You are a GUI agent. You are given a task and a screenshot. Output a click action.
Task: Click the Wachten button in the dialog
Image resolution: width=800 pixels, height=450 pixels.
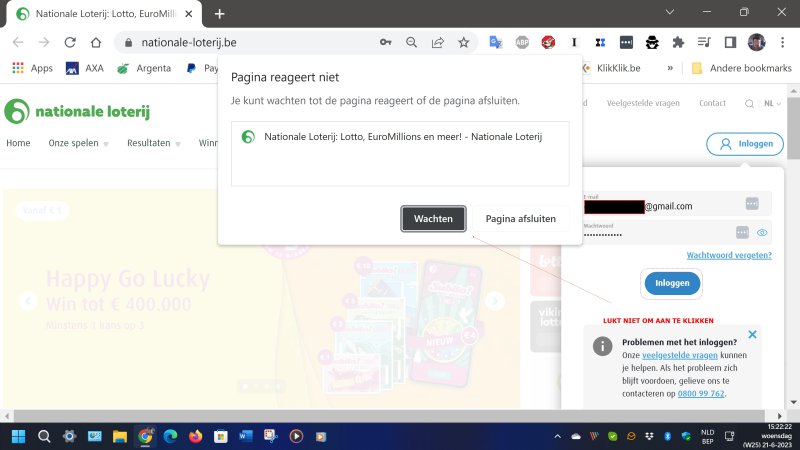click(x=433, y=218)
